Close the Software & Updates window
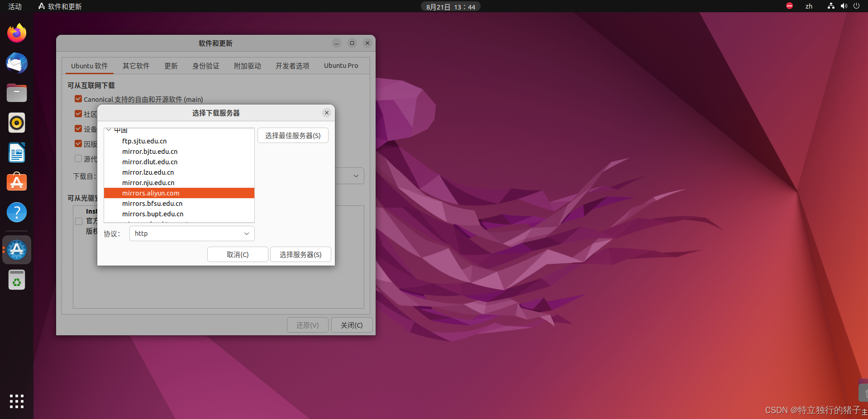868x419 pixels. 367,43
